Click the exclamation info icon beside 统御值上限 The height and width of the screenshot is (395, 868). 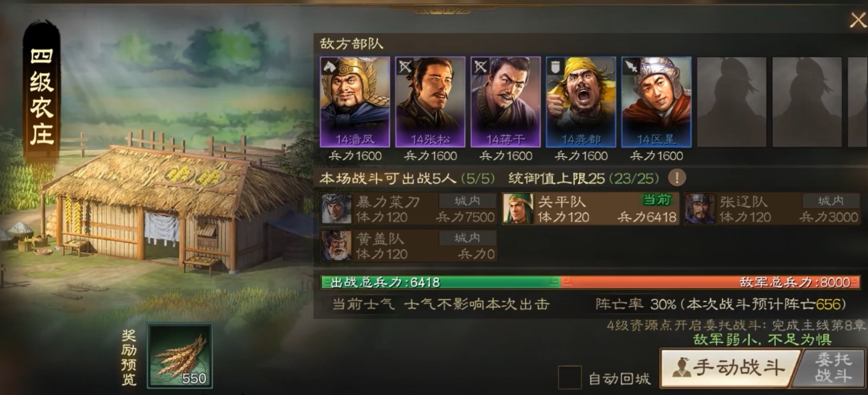point(677,178)
